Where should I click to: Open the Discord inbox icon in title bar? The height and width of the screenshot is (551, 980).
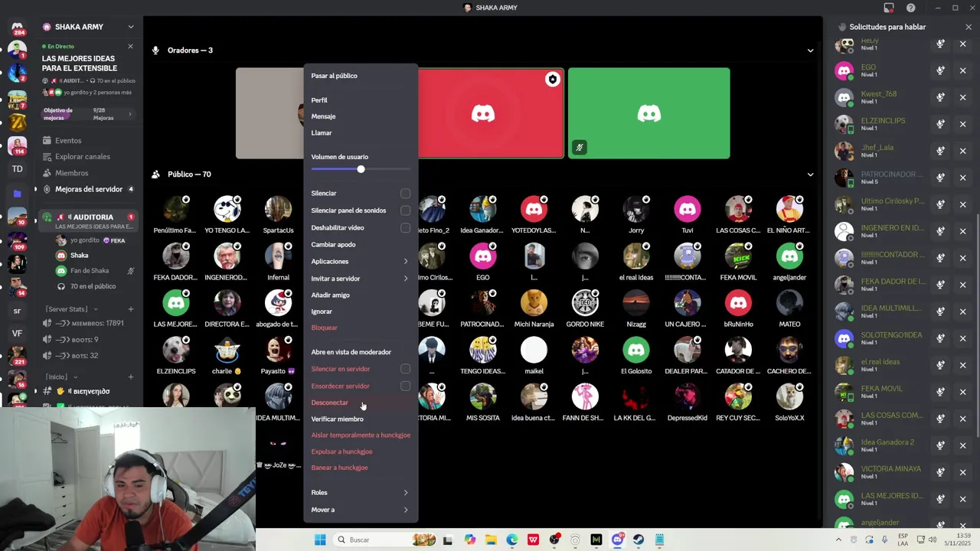pos(889,8)
